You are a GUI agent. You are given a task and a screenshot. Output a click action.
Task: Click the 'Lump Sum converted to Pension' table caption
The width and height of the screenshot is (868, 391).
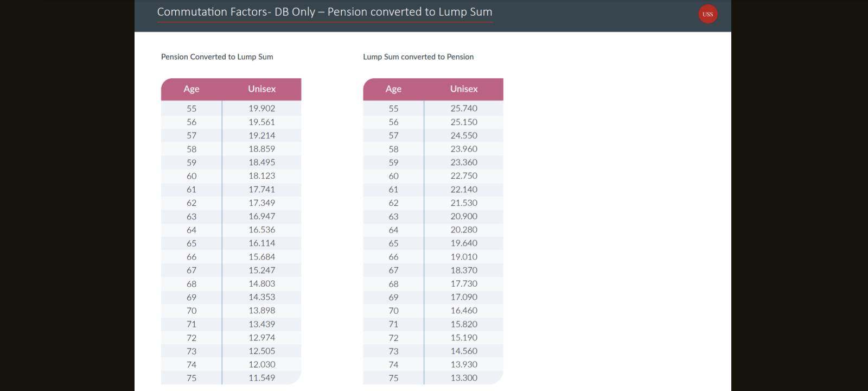pos(418,57)
